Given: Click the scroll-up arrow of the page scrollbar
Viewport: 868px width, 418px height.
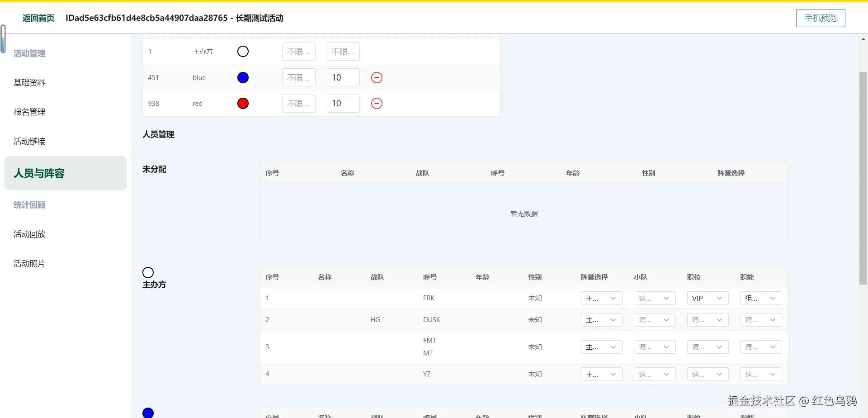Looking at the screenshot, I should pyautogui.click(x=863, y=39).
